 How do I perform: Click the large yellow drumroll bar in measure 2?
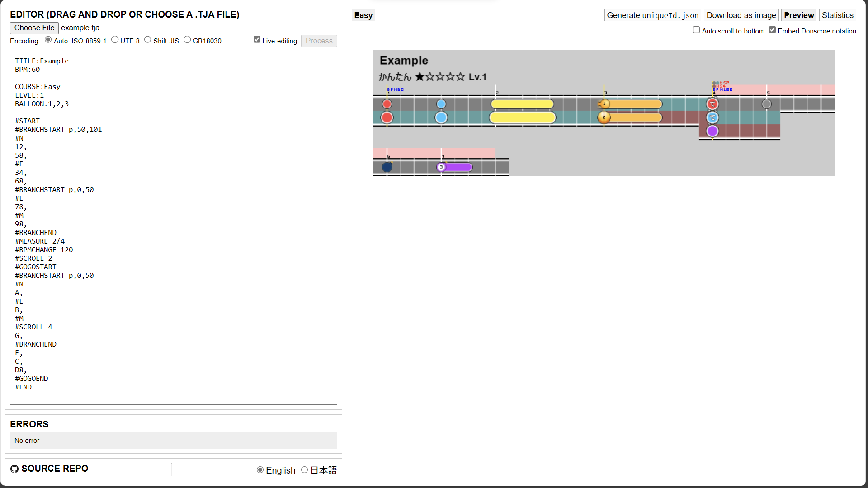pyautogui.click(x=523, y=118)
